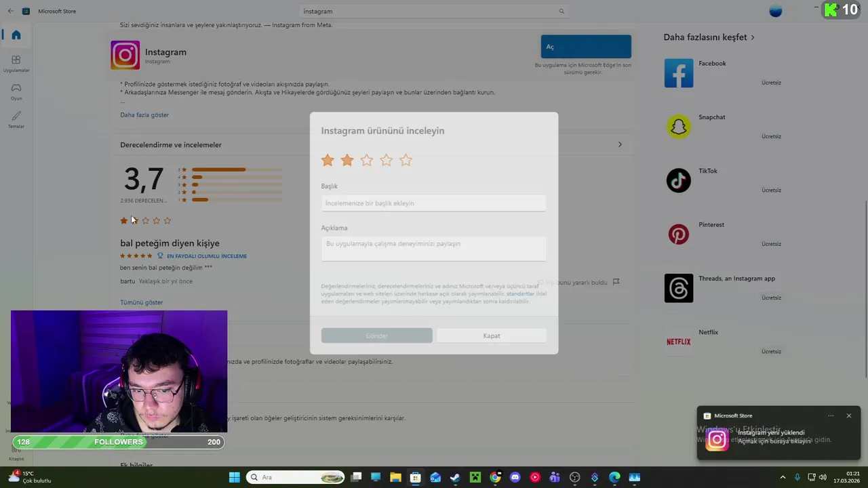Open Netflix app in suggestions
Viewport: 868px width, 488px height.
(723, 342)
